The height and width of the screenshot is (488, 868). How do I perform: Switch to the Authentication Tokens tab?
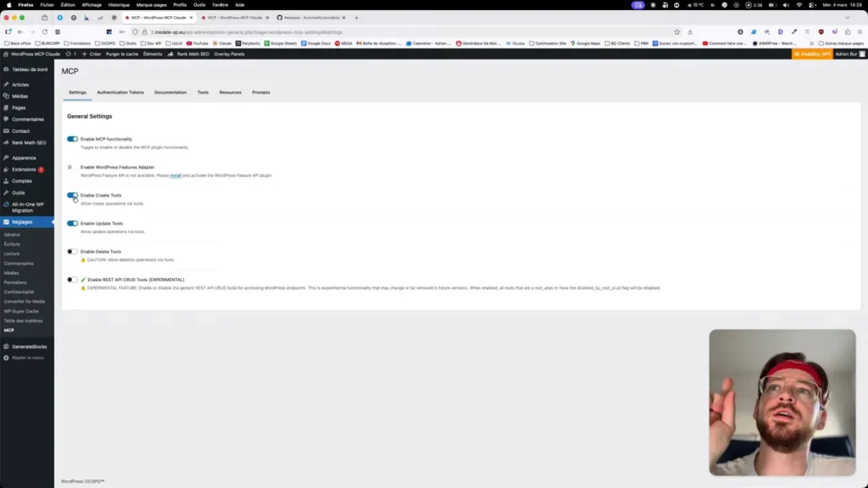(x=120, y=92)
